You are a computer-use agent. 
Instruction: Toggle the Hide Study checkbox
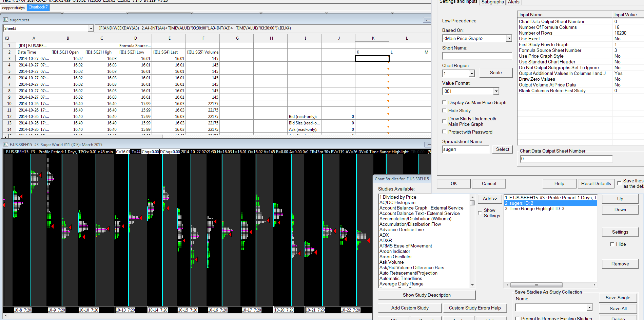(444, 111)
